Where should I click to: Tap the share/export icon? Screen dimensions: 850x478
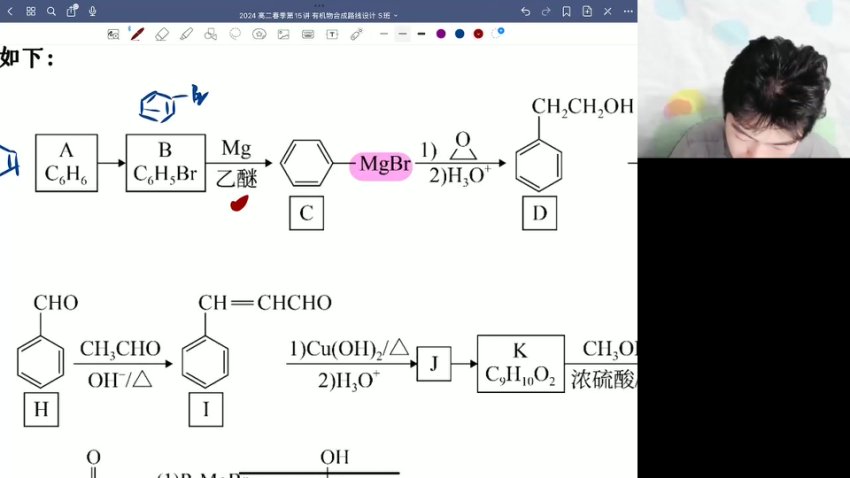(71, 11)
